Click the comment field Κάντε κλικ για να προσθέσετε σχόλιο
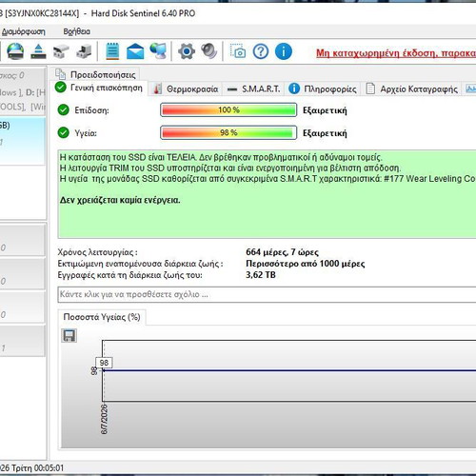 pos(267,294)
